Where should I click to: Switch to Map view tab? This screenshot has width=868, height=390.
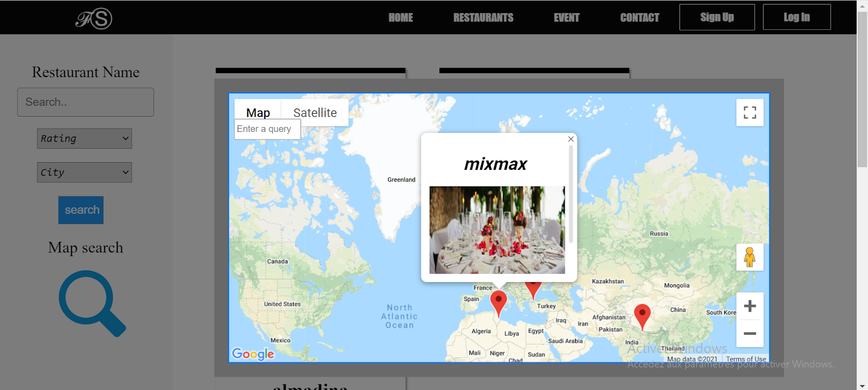pos(258,112)
